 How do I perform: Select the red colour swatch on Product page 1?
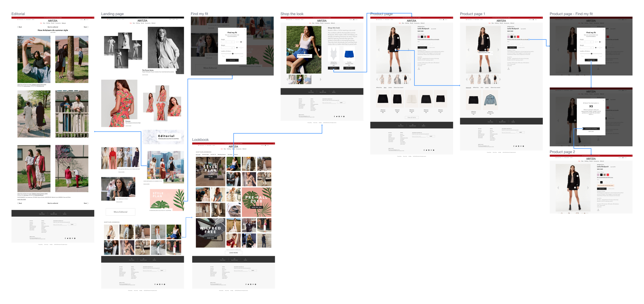click(x=518, y=37)
